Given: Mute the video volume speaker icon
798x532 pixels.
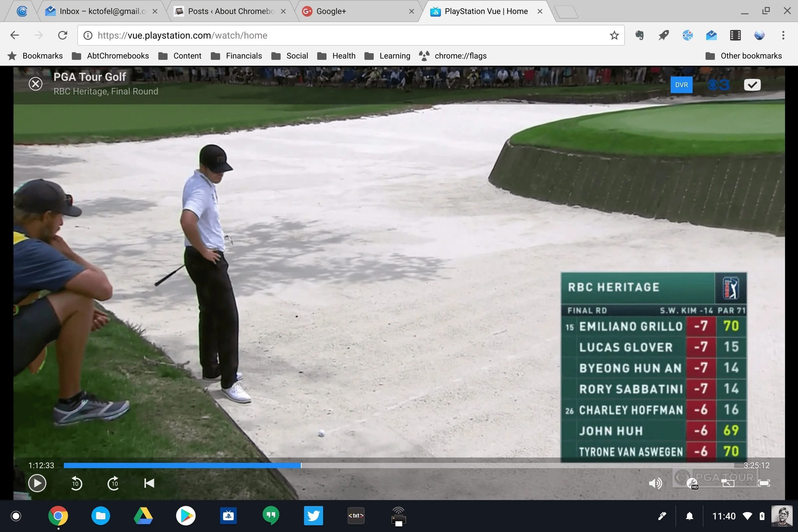Looking at the screenshot, I should pyautogui.click(x=655, y=483).
